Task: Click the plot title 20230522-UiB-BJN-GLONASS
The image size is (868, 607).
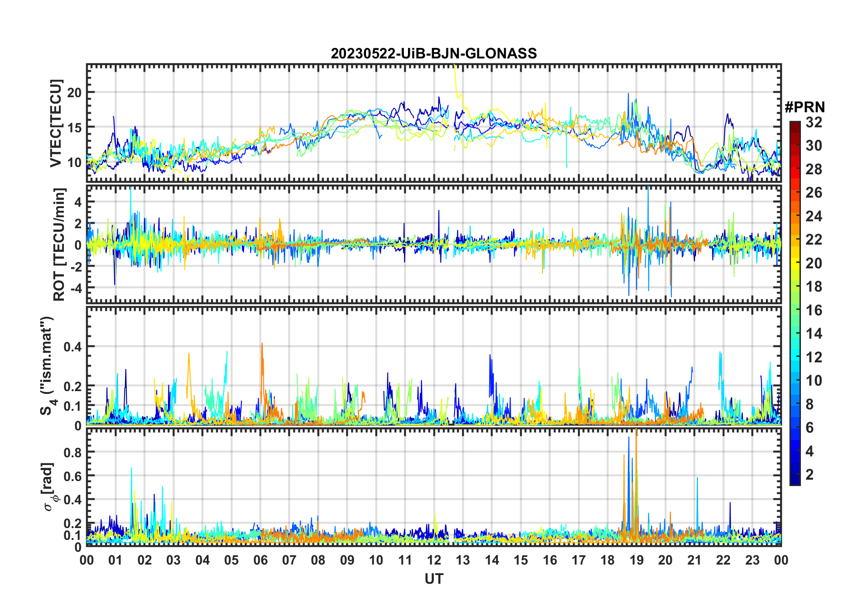Action: pos(434,53)
